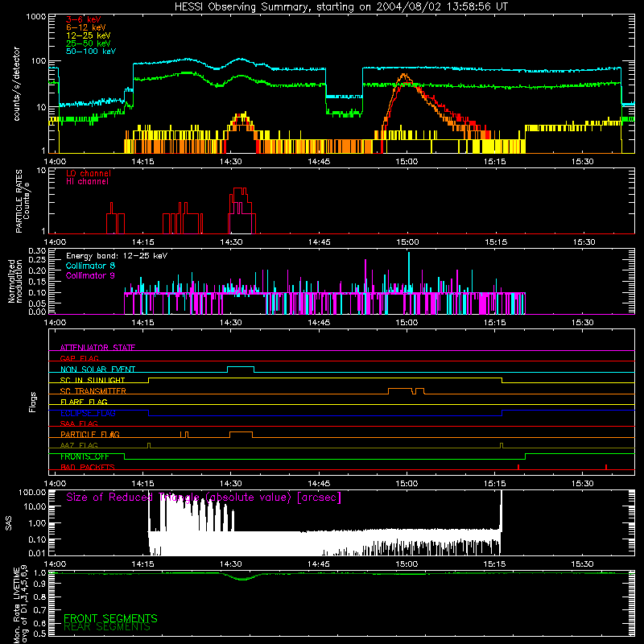This screenshot has width=644, height=644.
Task: Click the Normalized modulation axis label
Action: [14, 281]
